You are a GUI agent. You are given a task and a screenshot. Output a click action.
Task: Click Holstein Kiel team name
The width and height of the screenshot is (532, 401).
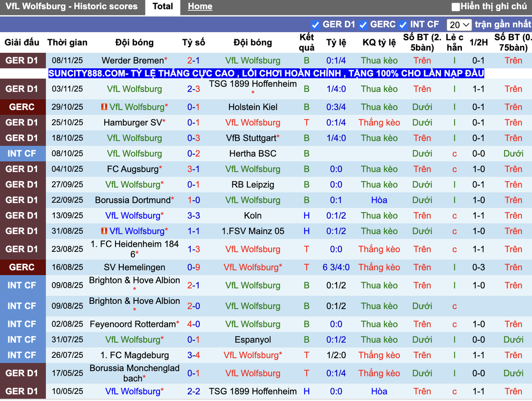253,107
